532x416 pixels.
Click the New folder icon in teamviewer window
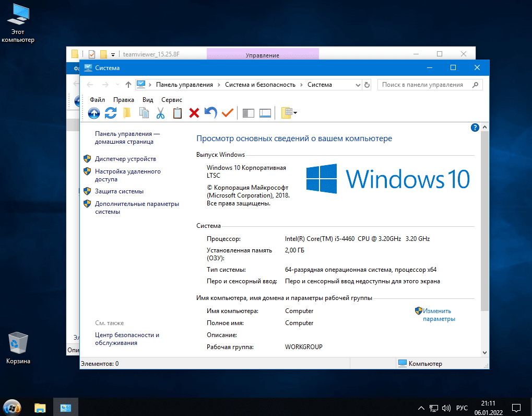(103, 54)
